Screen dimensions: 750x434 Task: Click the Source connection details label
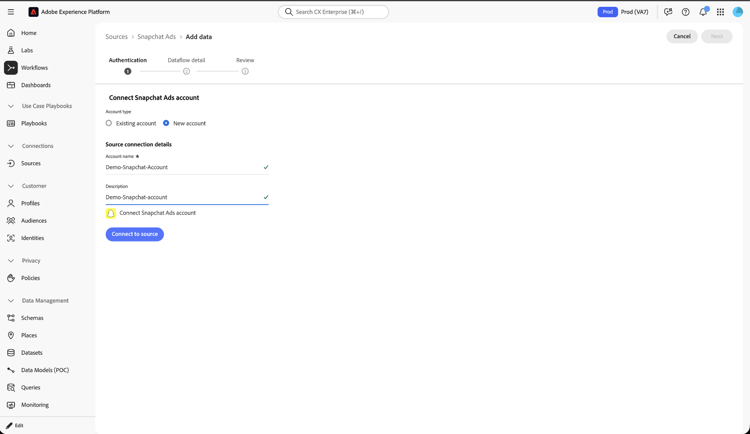139,144
